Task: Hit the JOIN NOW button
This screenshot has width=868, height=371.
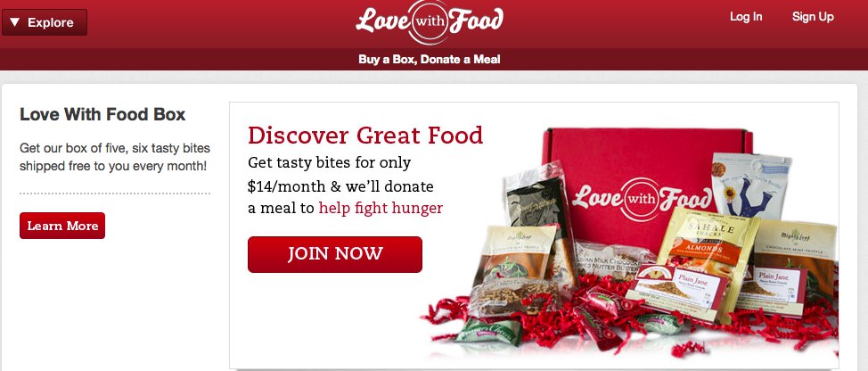Action: coord(335,254)
